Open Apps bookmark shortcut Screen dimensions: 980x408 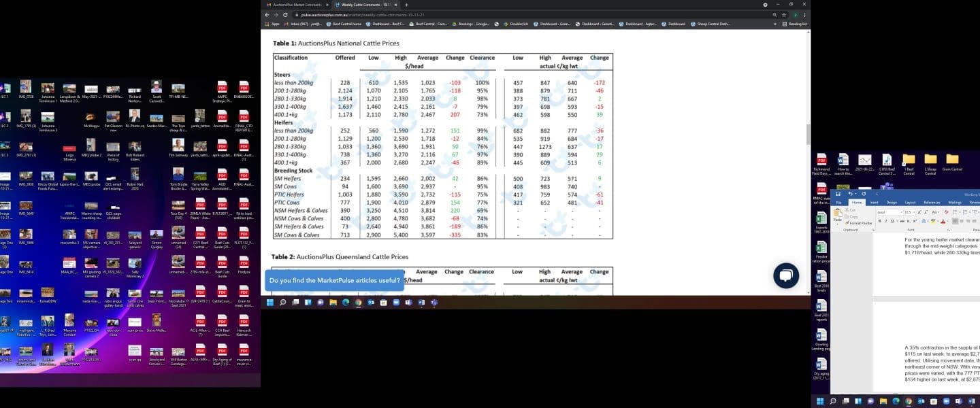pyautogui.click(x=272, y=24)
